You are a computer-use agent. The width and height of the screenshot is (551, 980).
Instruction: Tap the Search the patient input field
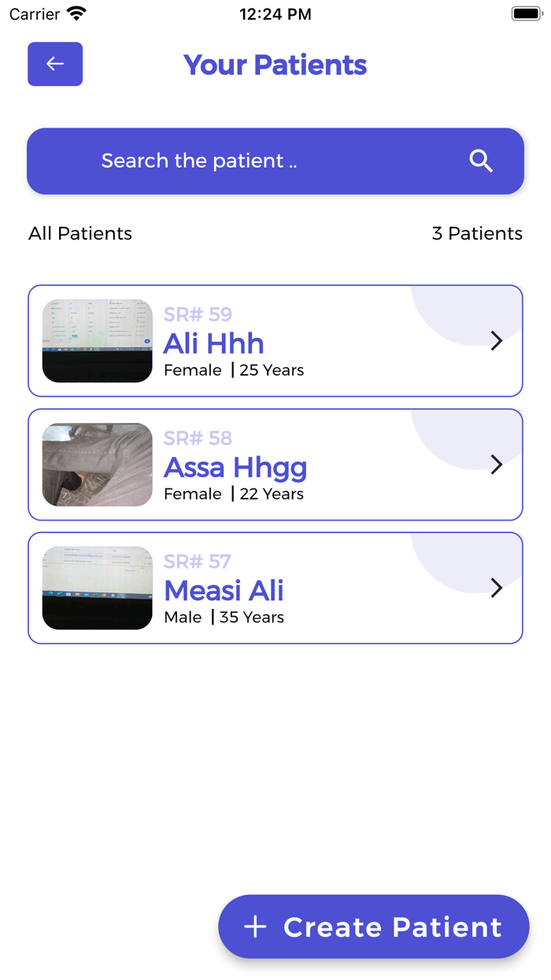(236, 161)
